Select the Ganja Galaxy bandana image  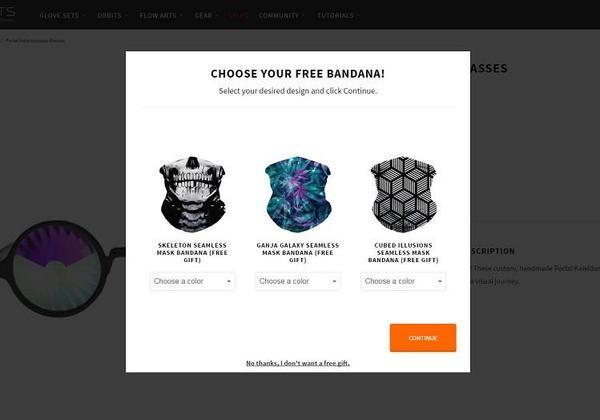(298, 194)
